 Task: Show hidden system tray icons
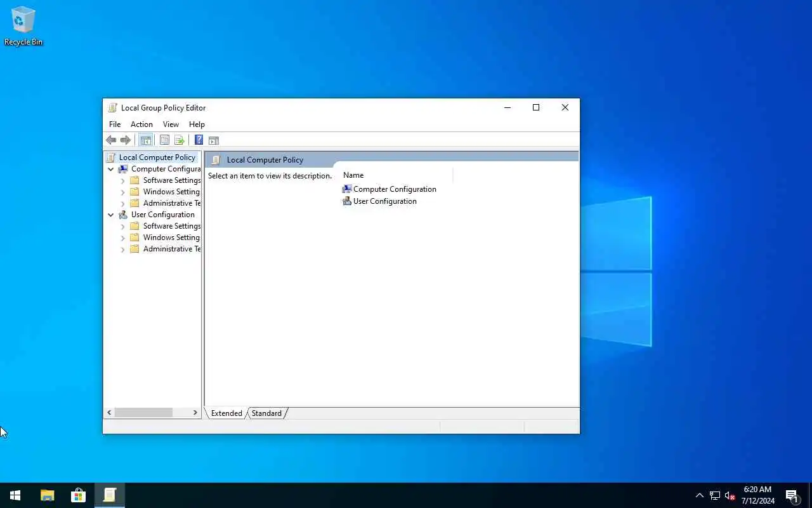[x=700, y=495]
